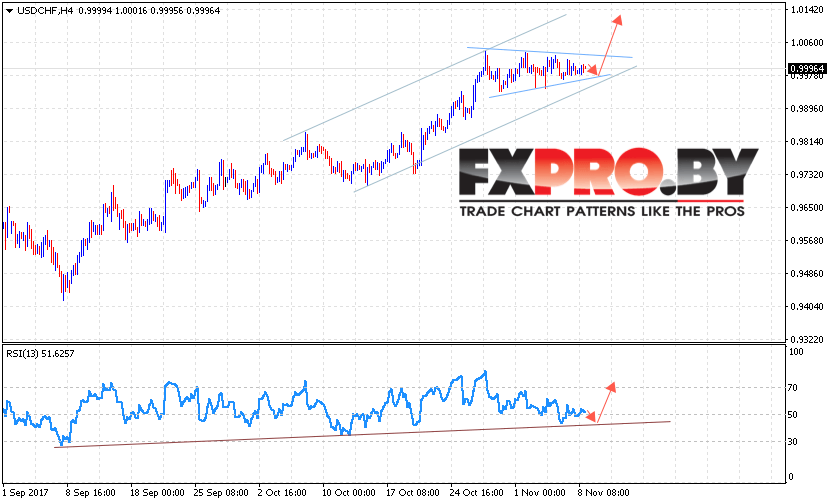This screenshot has height=504, width=828.
Task: Click the 0.98960 price axis label
Action: [x=807, y=109]
